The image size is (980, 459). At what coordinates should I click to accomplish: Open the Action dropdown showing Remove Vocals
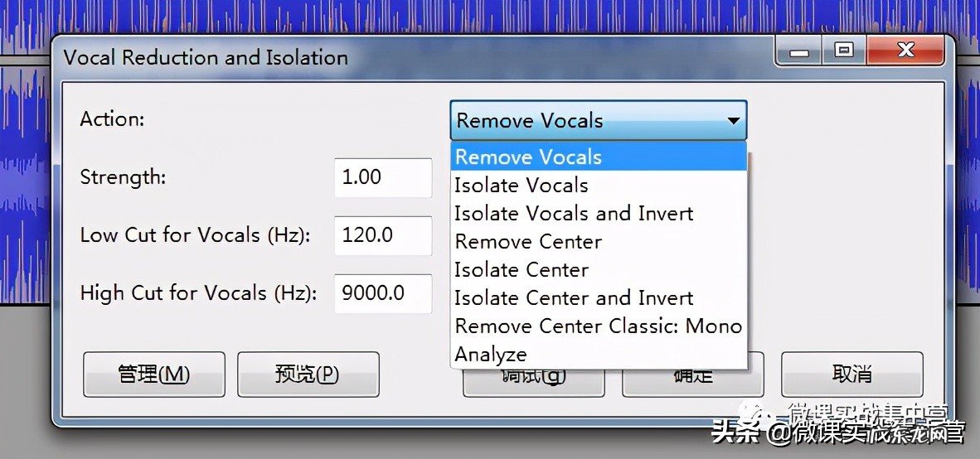coord(598,120)
